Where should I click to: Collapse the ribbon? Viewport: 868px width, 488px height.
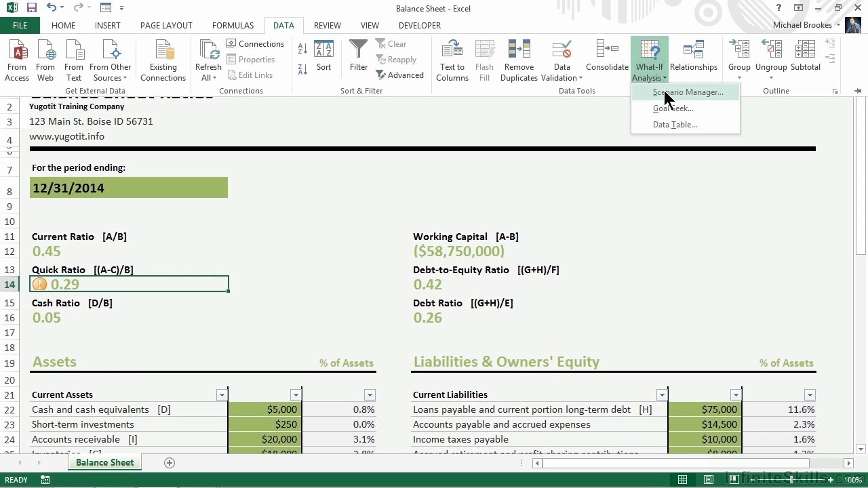[x=859, y=91]
